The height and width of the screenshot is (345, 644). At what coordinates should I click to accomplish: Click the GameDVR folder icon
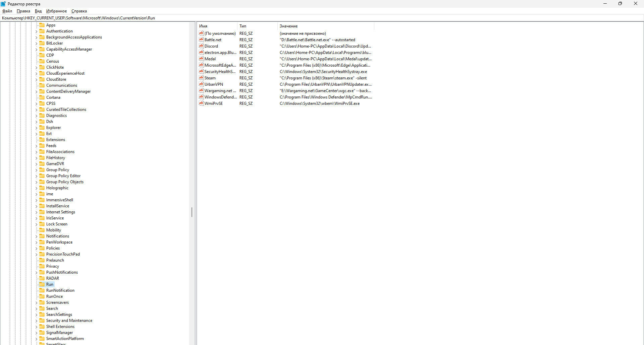click(42, 163)
